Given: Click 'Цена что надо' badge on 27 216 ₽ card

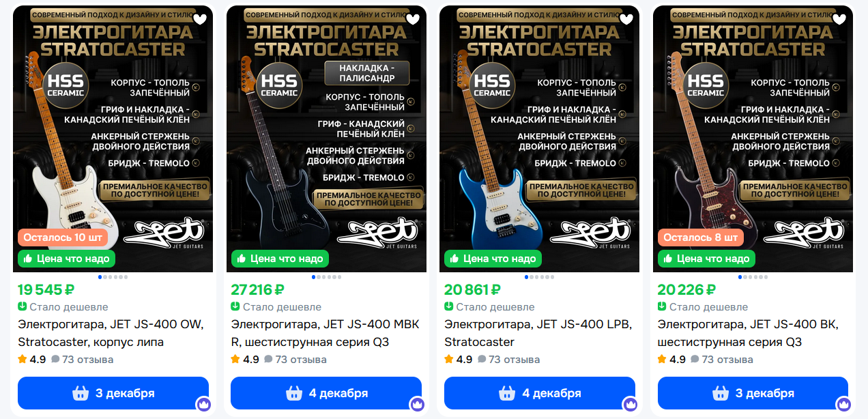Looking at the screenshot, I should click(280, 259).
